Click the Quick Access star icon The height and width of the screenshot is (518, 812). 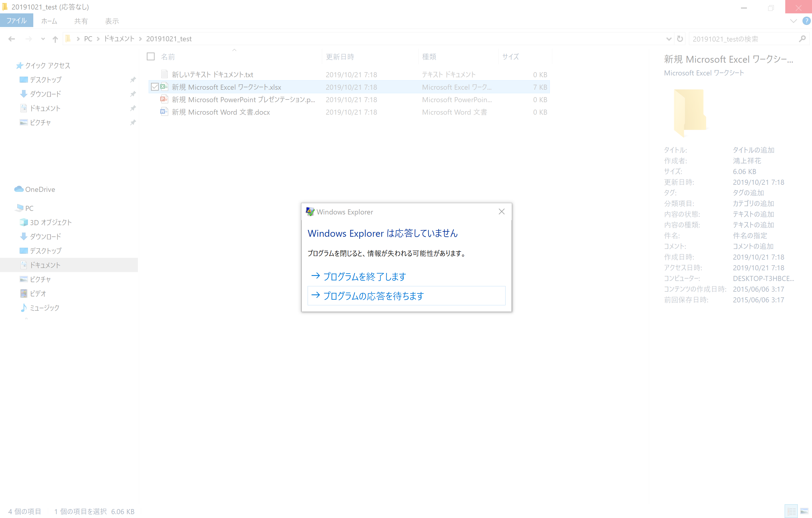[x=20, y=65]
